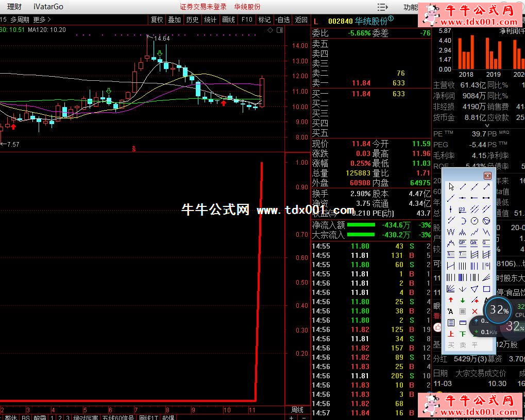
Task: Click the 周线 period button
Action: click(297, 410)
